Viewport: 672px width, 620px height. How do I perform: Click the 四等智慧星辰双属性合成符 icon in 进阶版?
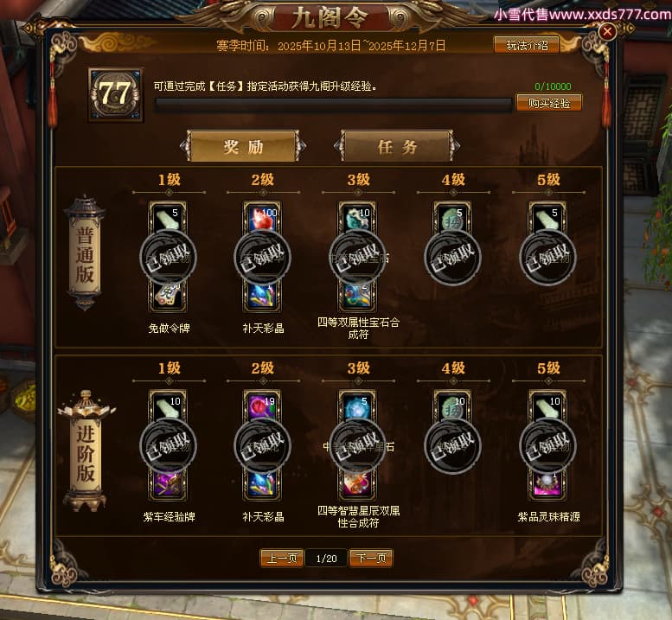coord(357,484)
